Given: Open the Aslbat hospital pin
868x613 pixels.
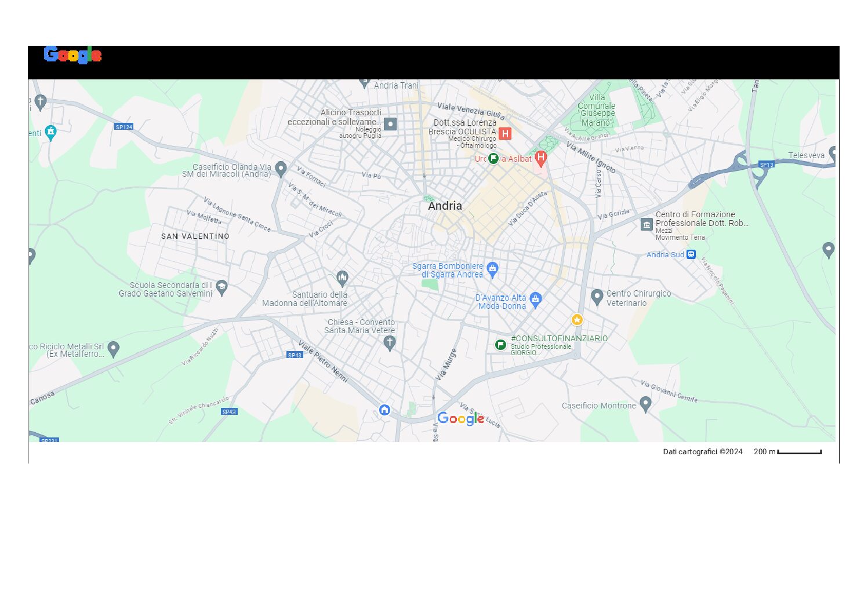Looking at the screenshot, I should point(541,158).
